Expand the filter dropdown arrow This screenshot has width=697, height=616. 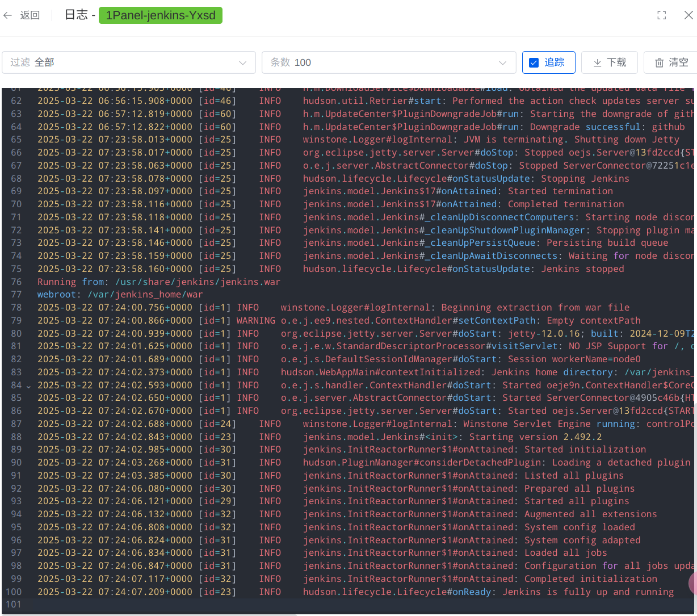pos(243,62)
